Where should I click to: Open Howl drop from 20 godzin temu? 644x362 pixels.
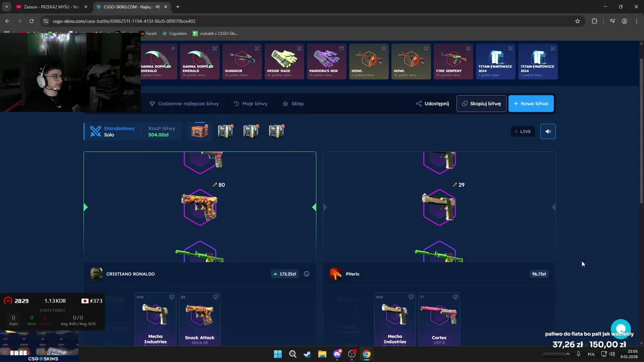coord(411,62)
